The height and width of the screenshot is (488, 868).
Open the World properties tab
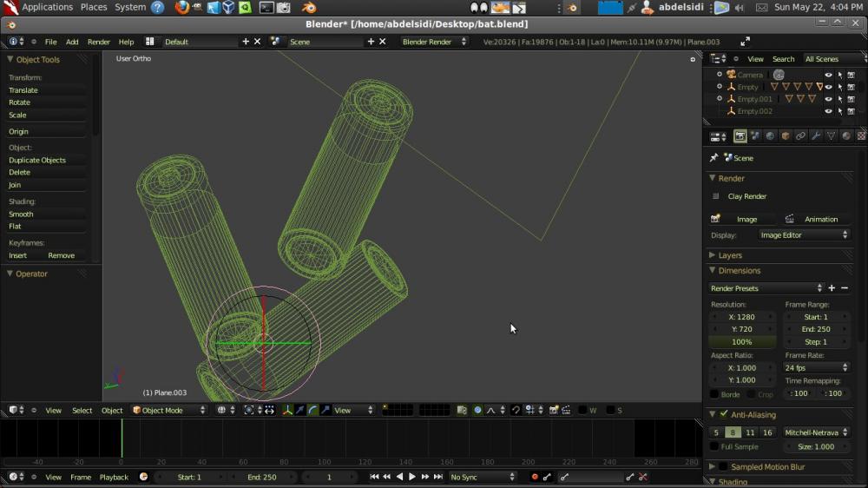[x=770, y=136]
